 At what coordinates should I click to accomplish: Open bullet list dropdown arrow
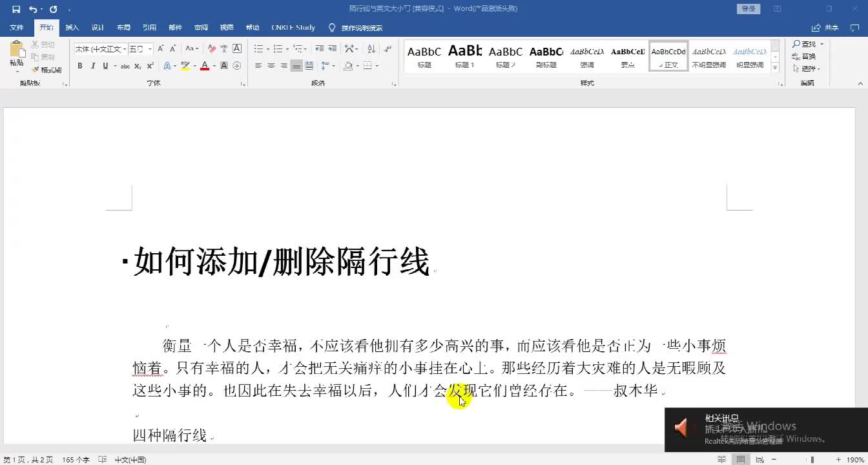click(268, 48)
